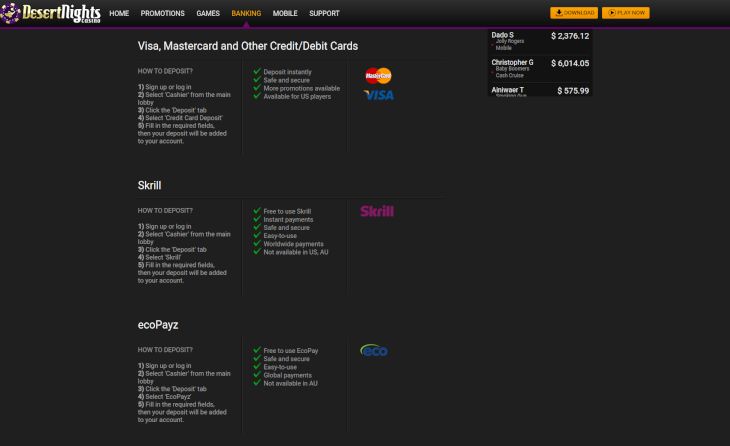
Task: Click the purple Skrill logo
Action: (377, 211)
